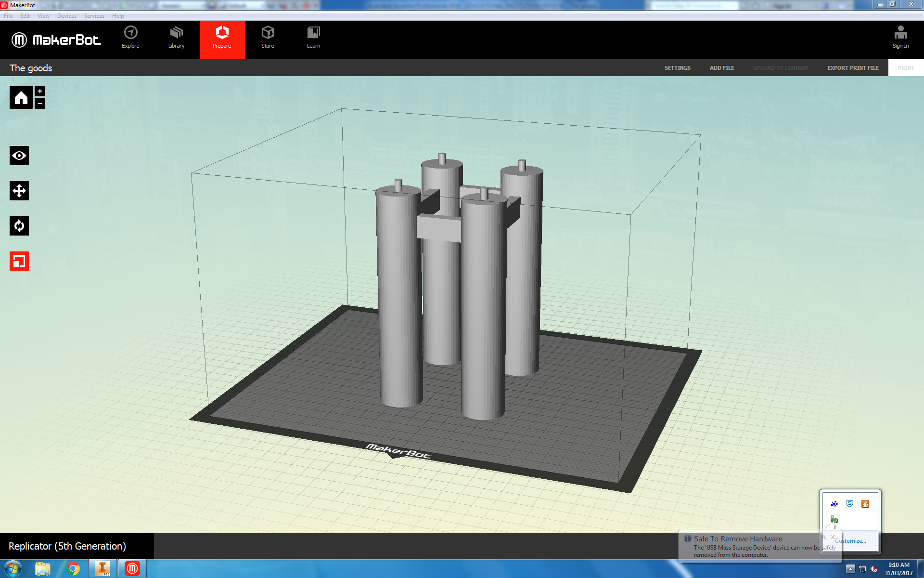Click UPLOAD TO LIBRARY
This screenshot has height=578, width=924.
(x=781, y=68)
